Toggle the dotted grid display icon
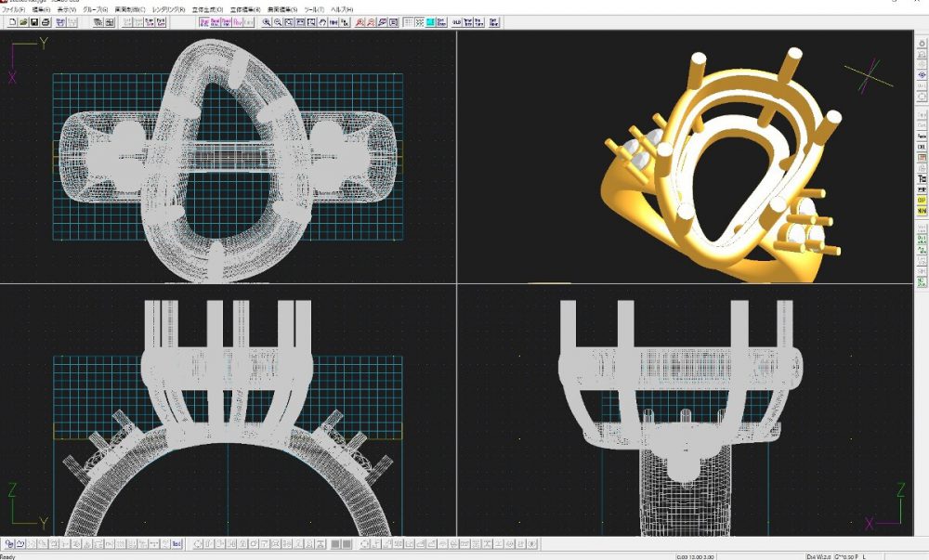 point(408,22)
